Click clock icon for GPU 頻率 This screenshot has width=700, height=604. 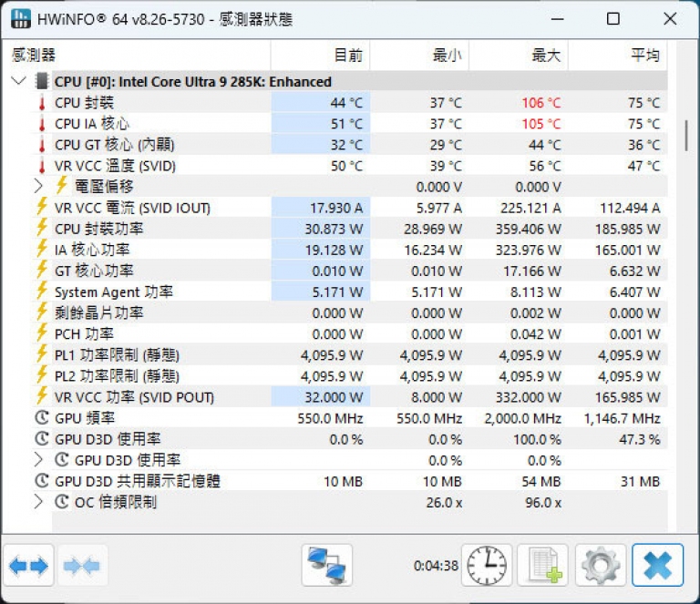tap(42, 417)
